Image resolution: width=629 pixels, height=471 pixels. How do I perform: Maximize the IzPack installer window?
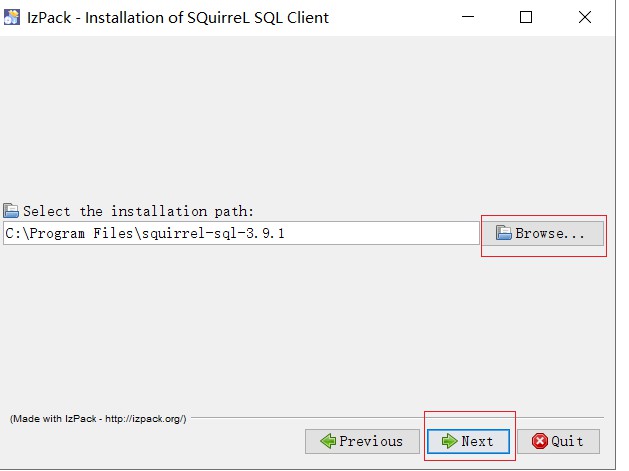tap(526, 17)
